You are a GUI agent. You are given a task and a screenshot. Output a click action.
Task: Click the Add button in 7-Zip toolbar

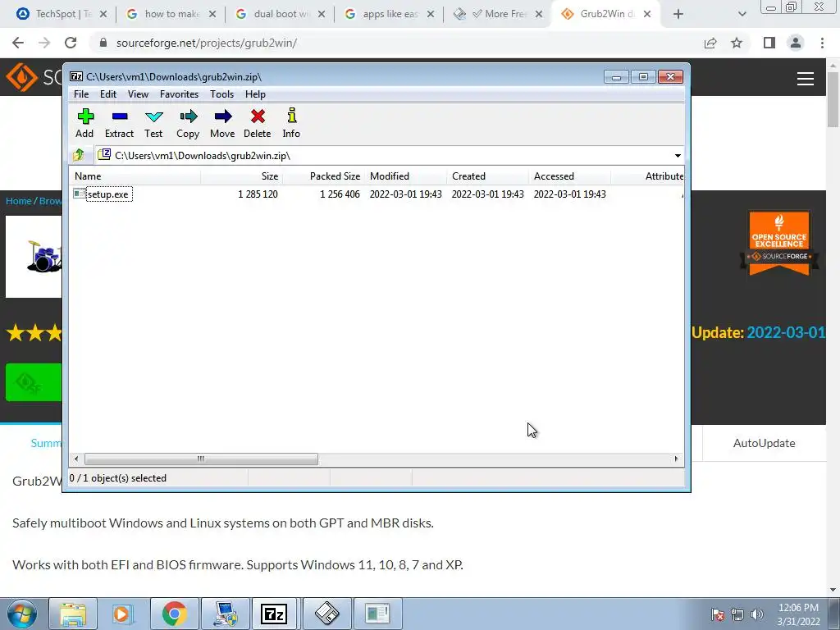tap(84, 124)
